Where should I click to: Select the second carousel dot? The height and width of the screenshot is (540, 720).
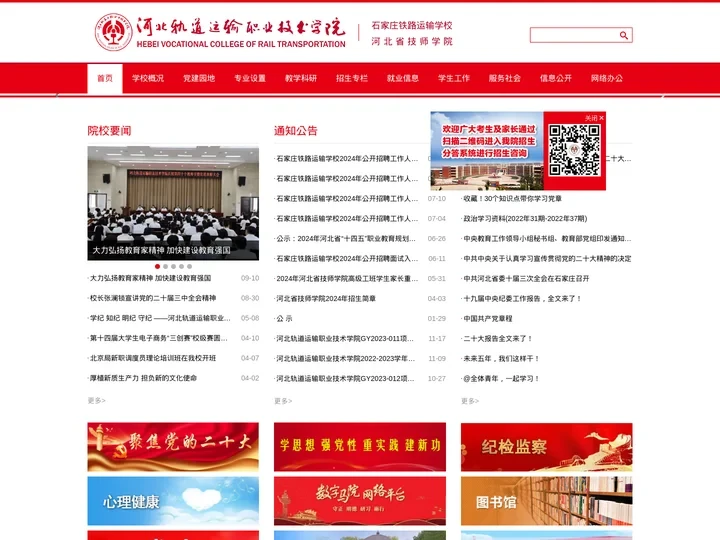tap(165, 266)
